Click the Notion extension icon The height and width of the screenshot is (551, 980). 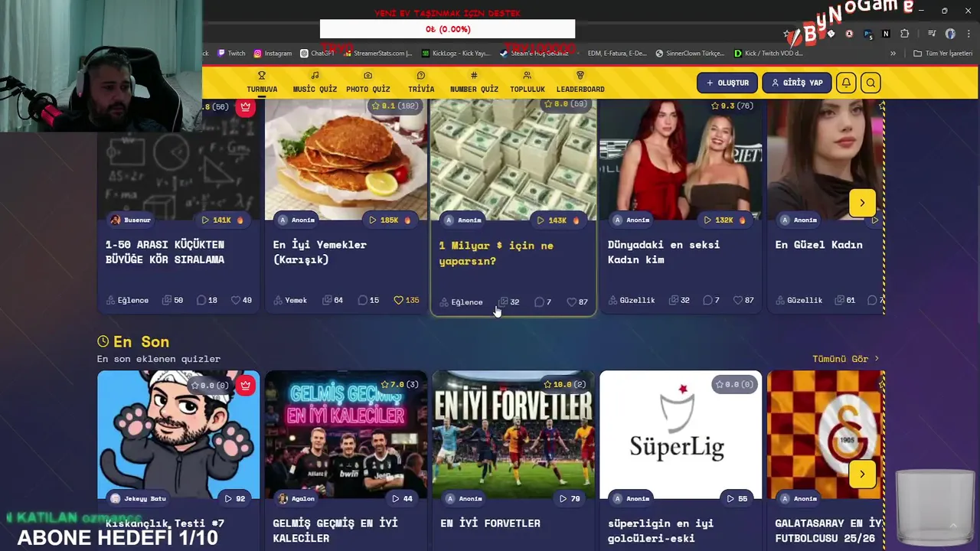pyautogui.click(x=886, y=34)
